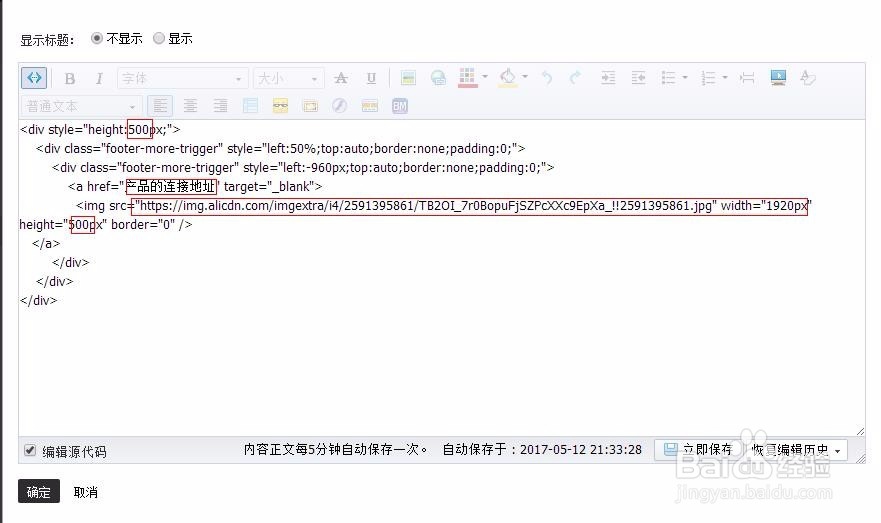Open the preview monitor icon
Screen dimensions: 881x523
[778, 78]
